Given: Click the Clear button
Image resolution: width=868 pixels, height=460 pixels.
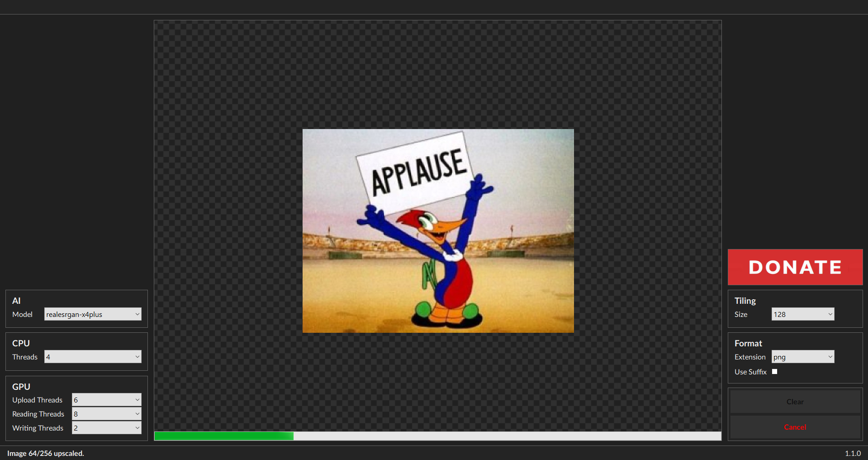Looking at the screenshot, I should (795, 402).
